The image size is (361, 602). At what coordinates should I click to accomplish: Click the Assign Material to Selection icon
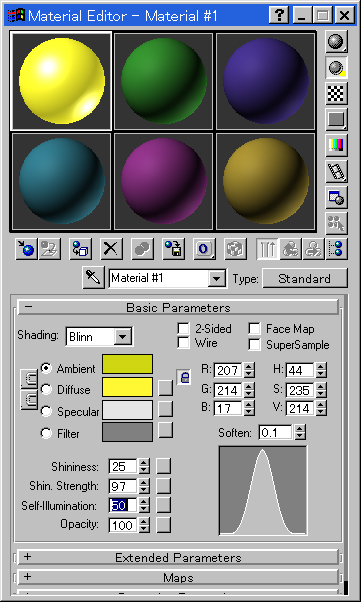pyautogui.click(x=81, y=249)
